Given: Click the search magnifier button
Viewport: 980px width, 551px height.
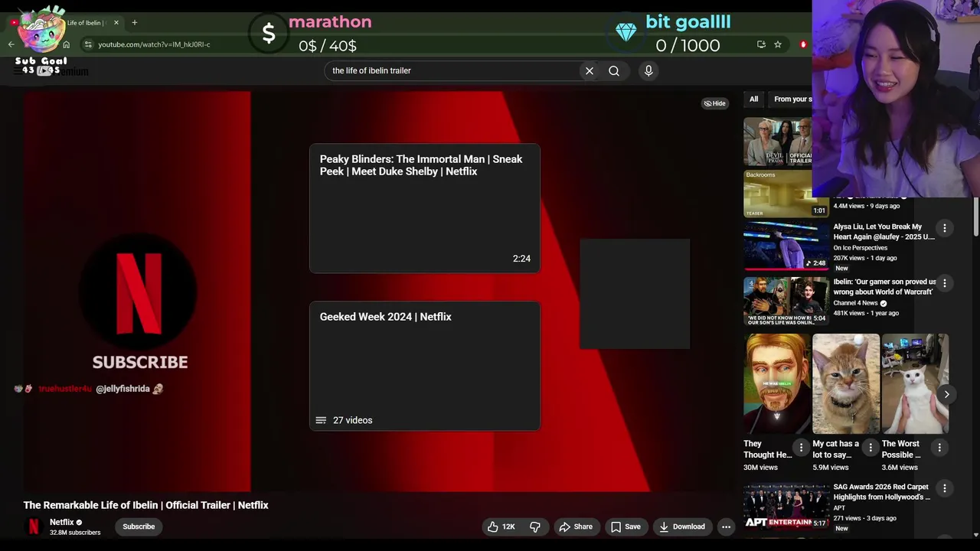Looking at the screenshot, I should point(614,70).
